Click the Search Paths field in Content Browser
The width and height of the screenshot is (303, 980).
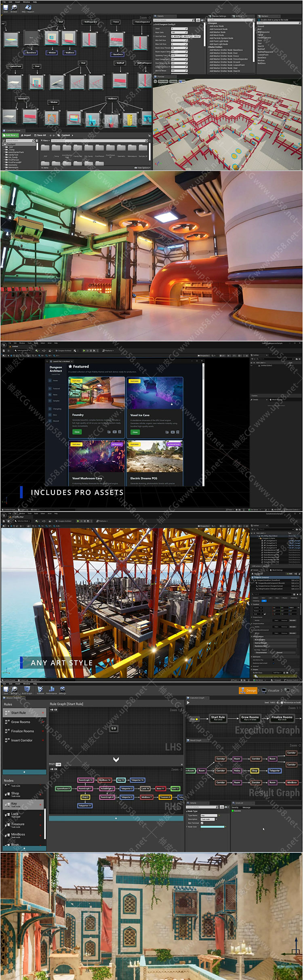(20, 141)
